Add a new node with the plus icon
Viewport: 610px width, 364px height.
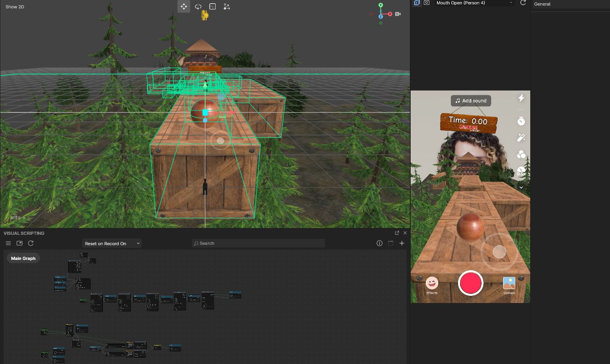pos(402,243)
